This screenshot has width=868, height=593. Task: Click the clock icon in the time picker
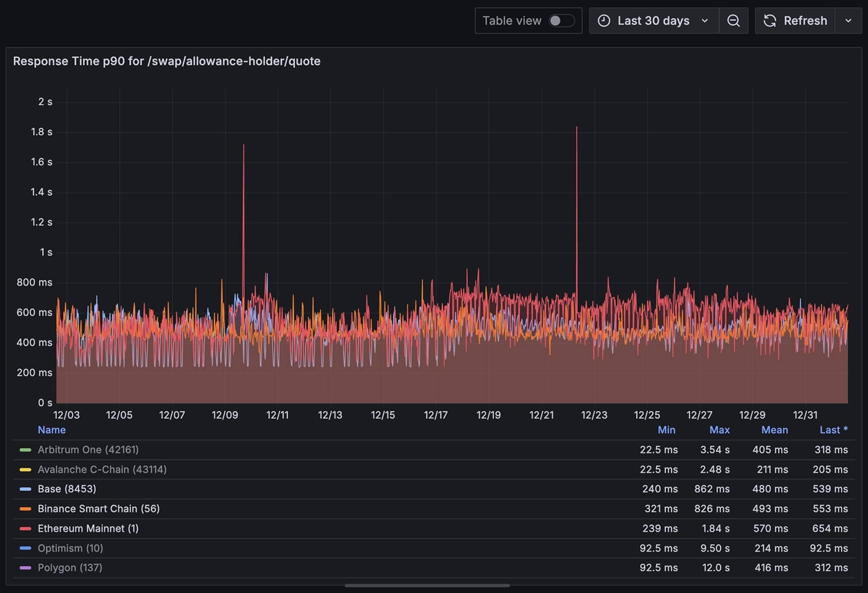tap(605, 21)
